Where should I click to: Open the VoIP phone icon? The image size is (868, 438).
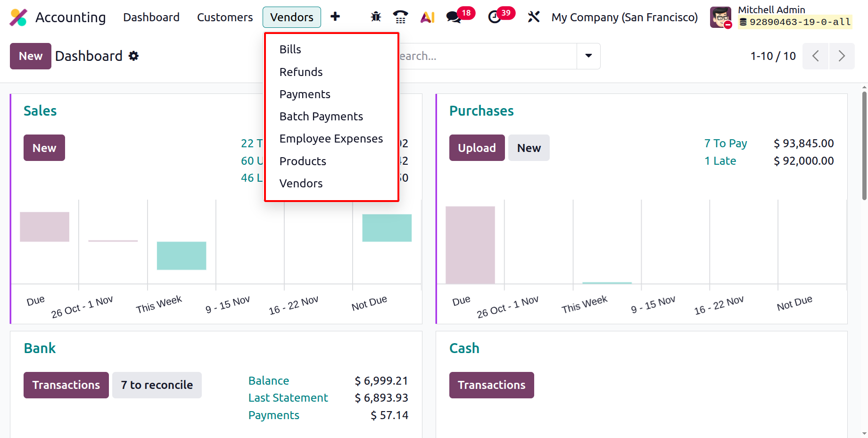coord(400,17)
